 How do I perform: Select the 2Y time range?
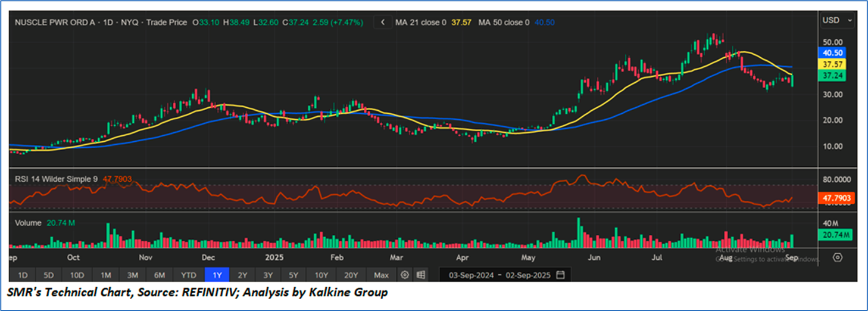pos(242,275)
